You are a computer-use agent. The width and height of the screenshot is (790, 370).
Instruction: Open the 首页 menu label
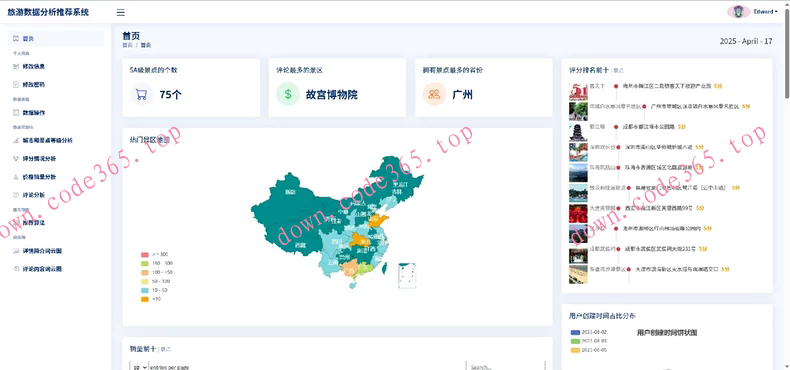28,38
